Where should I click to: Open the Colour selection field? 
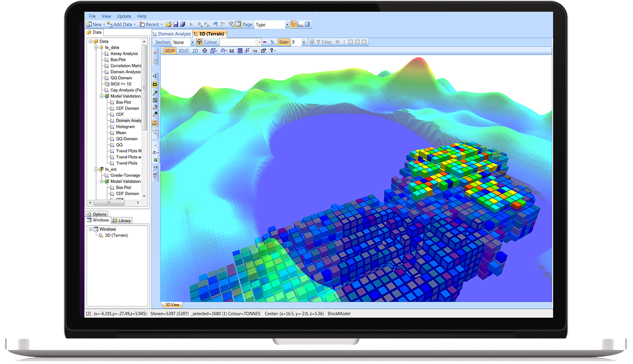point(240,42)
